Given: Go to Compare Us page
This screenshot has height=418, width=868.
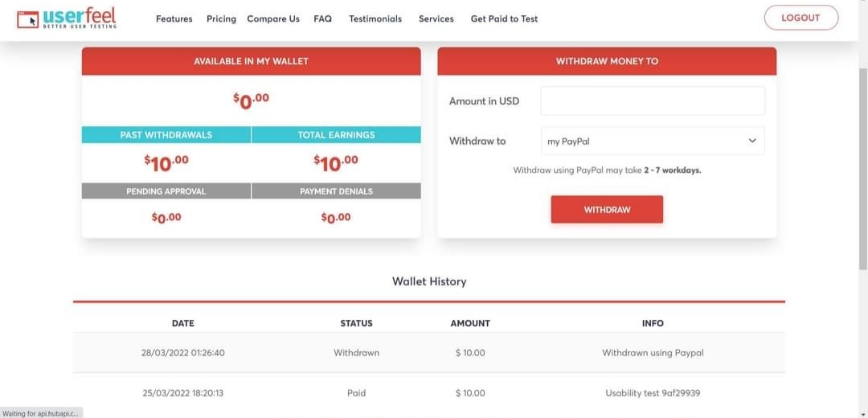Looking at the screenshot, I should click(273, 18).
